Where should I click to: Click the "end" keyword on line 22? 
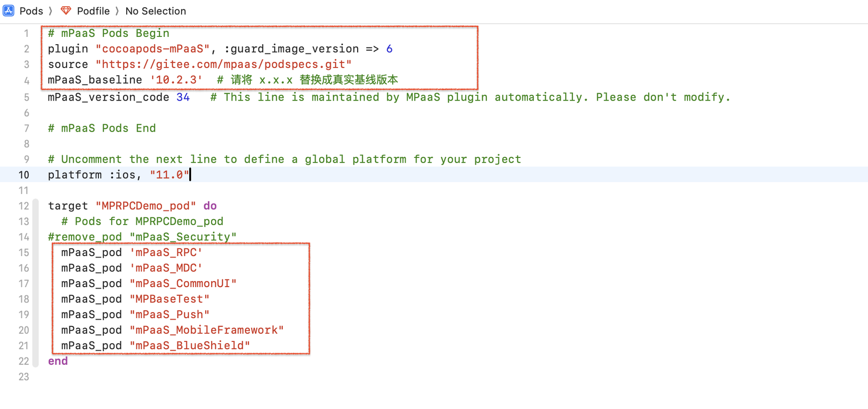pos(58,361)
